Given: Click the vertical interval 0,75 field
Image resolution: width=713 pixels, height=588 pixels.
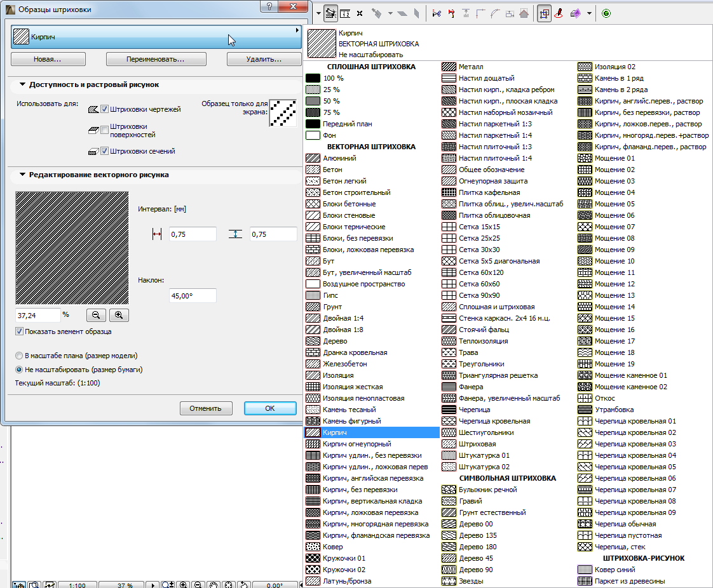Looking at the screenshot, I should pos(273,234).
